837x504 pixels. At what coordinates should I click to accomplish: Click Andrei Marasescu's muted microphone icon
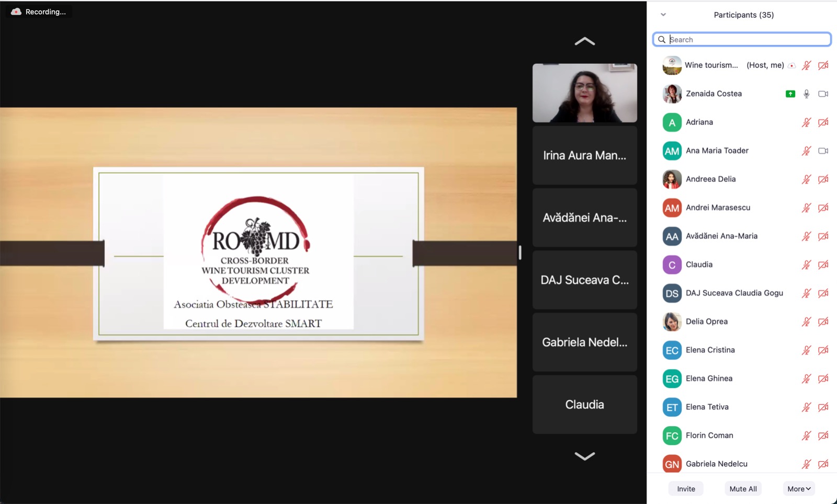[x=806, y=208]
